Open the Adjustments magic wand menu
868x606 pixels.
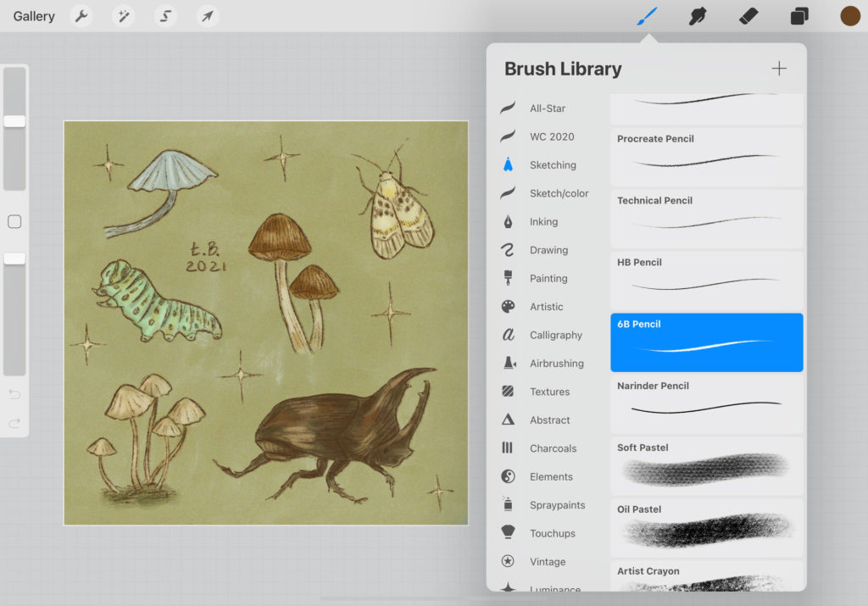124,16
